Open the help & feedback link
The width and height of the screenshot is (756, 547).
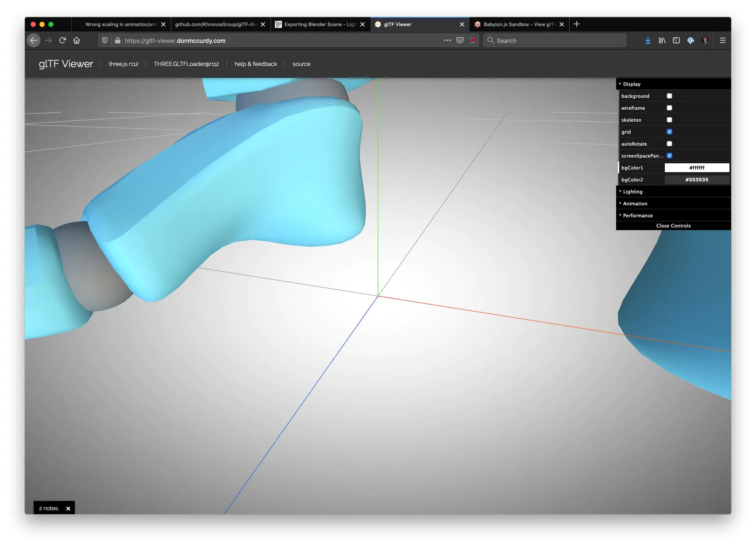point(256,64)
